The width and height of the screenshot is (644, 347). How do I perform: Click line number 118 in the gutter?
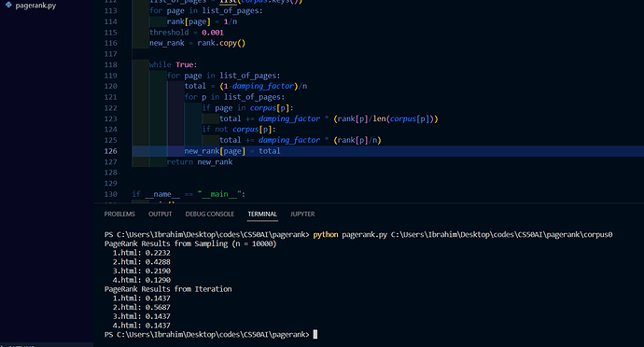(110, 65)
